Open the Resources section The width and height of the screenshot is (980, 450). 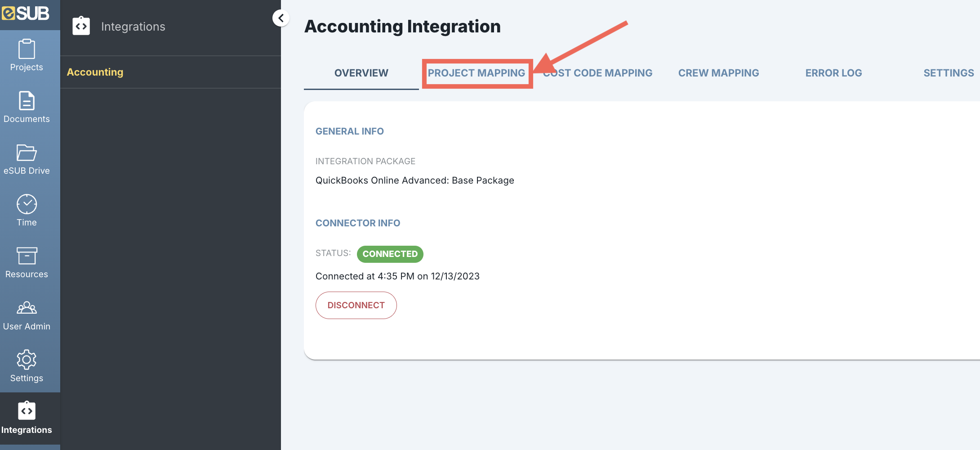tap(27, 263)
